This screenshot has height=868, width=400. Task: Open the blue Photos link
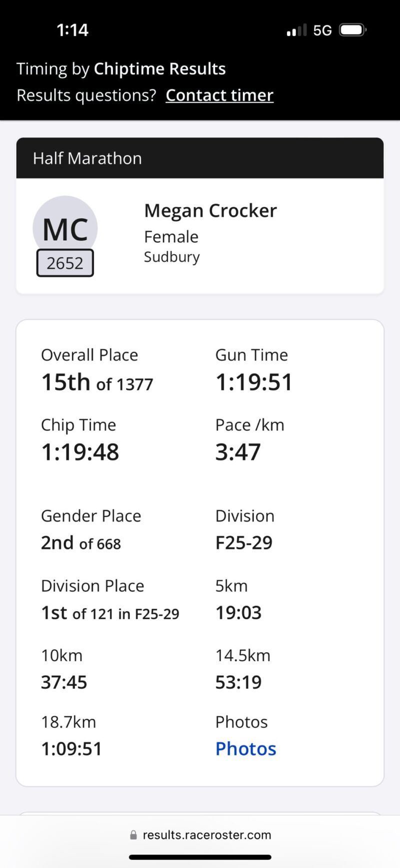(245, 748)
